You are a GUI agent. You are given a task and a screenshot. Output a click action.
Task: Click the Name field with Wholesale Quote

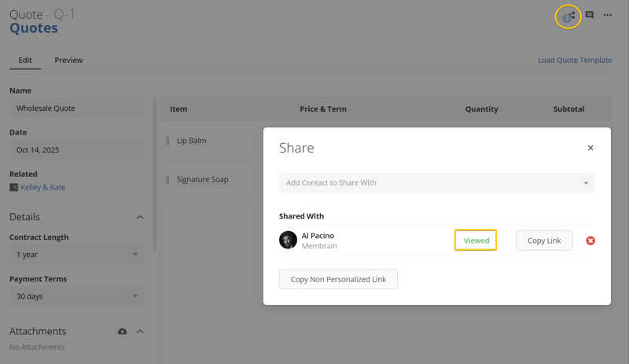coord(76,108)
